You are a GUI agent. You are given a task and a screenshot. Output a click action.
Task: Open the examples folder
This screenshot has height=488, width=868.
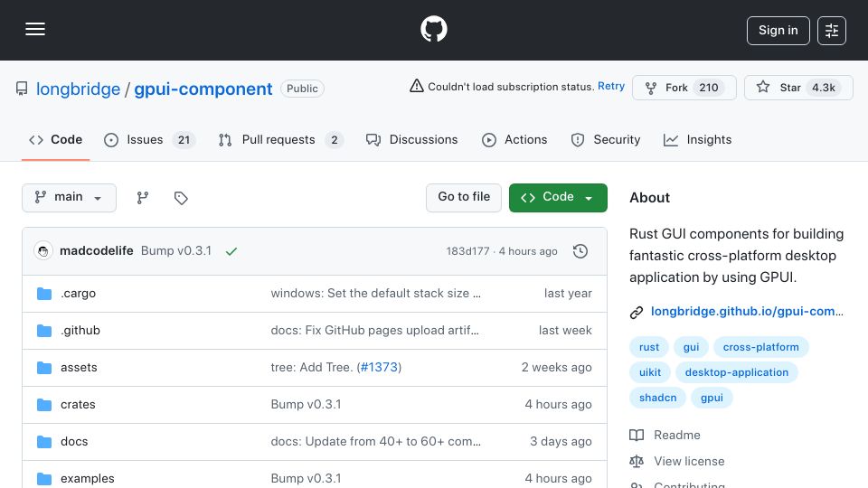pos(88,479)
